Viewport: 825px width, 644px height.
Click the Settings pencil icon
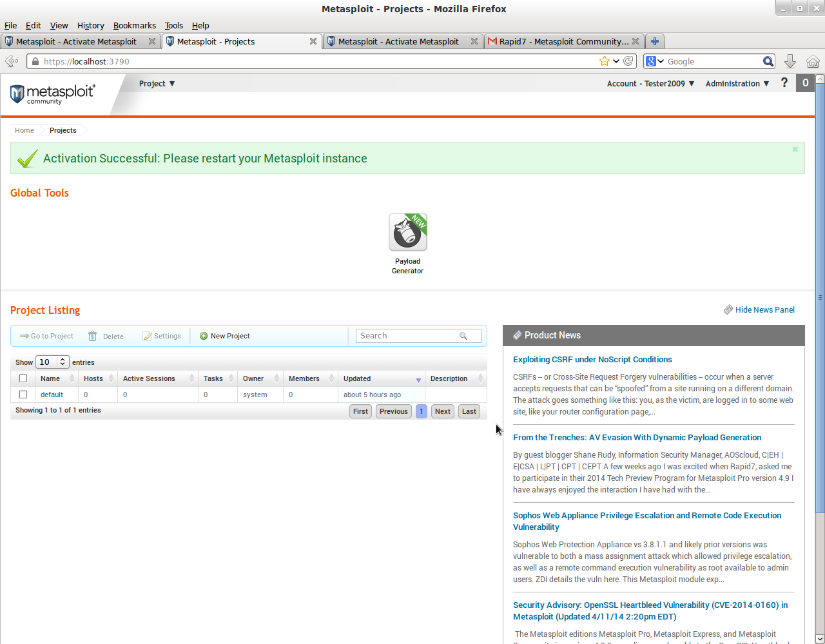click(148, 336)
